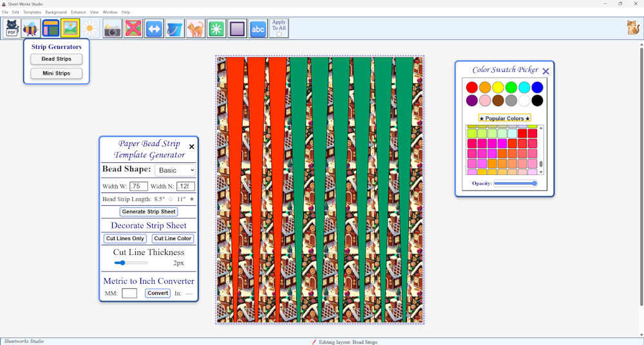Select the blue paint bucket icon
Image resolution: width=644 pixels, height=345 pixels.
(x=175, y=28)
